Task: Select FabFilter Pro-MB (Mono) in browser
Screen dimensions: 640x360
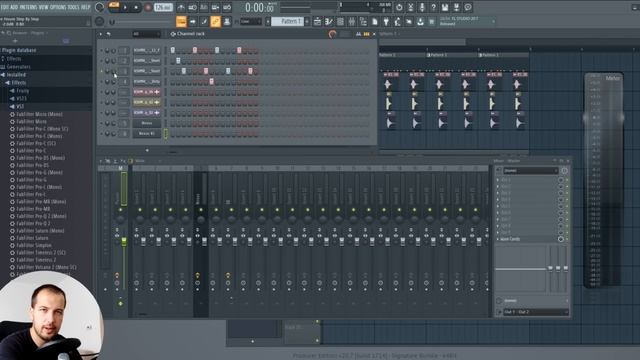Action: click(41, 202)
